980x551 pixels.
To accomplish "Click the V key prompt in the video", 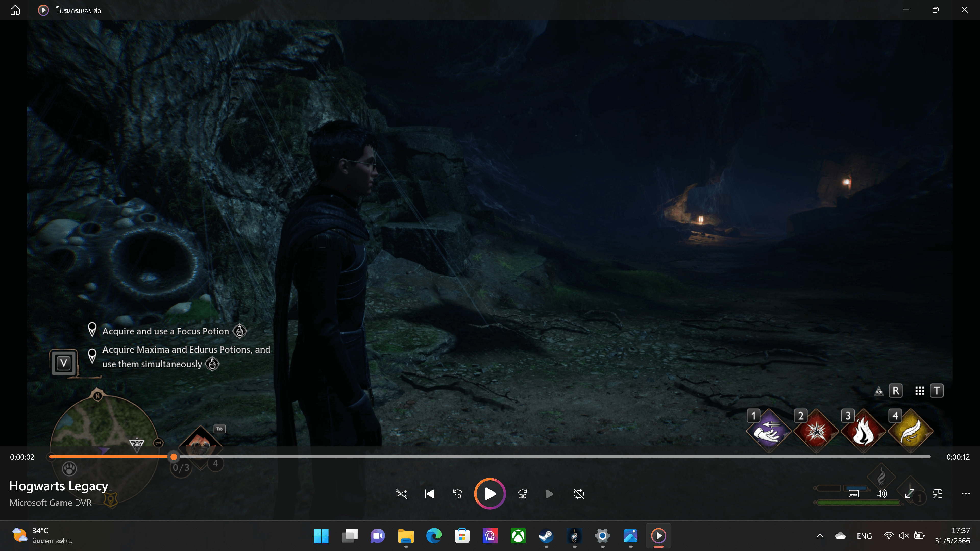I will pyautogui.click(x=64, y=363).
